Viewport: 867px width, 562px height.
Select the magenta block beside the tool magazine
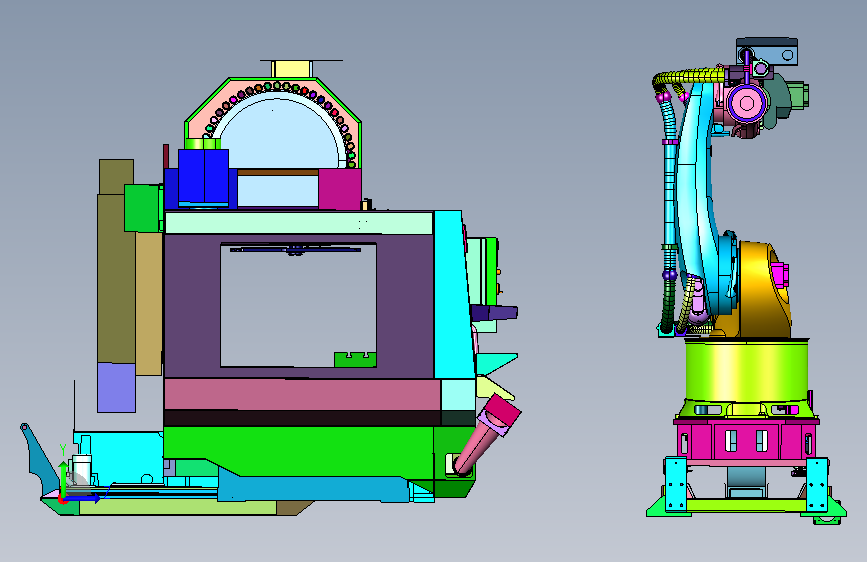pyautogui.click(x=340, y=190)
